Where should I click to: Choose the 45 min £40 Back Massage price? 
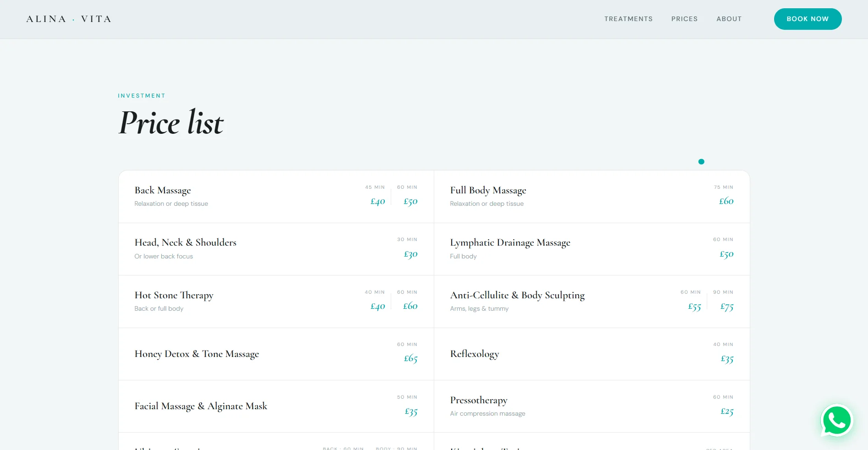377,201
